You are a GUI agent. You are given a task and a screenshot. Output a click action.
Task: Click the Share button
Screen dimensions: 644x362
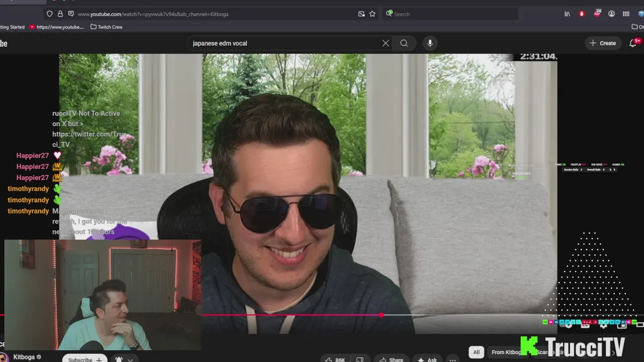coord(391,360)
